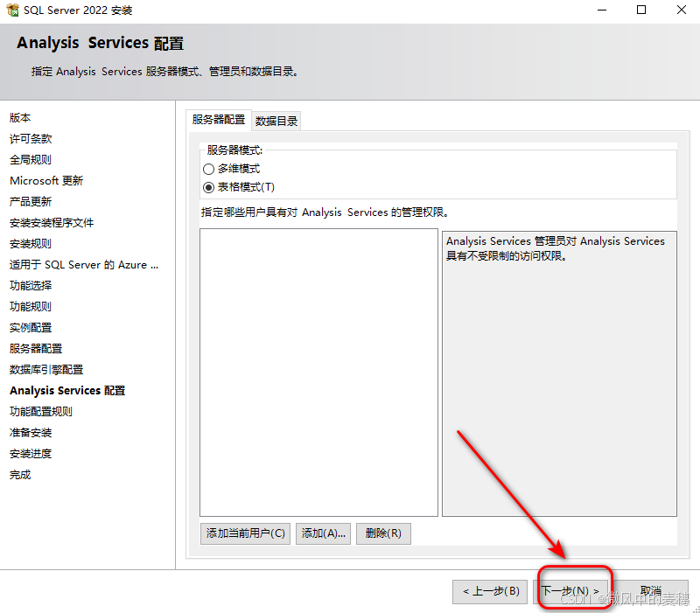This screenshot has width=700, height=613.
Task: Click the 服务器模式: group label
Action: point(234,150)
